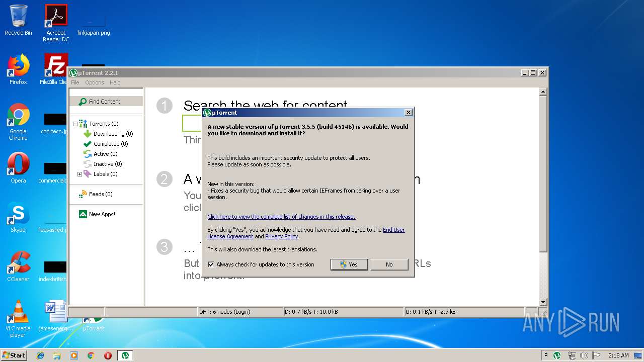Open Opera from taskbar

point(108,355)
